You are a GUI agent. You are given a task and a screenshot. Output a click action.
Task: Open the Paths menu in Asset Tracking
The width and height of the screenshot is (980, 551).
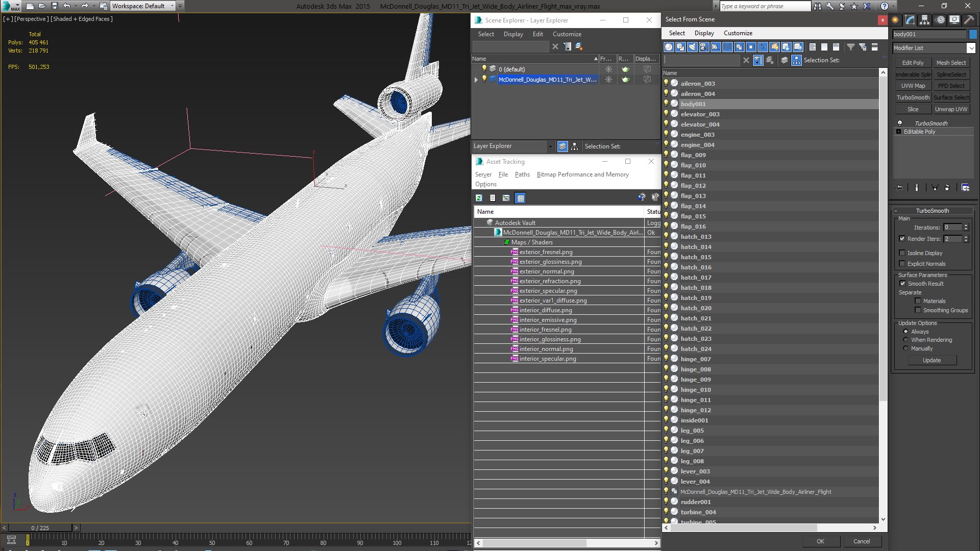522,174
